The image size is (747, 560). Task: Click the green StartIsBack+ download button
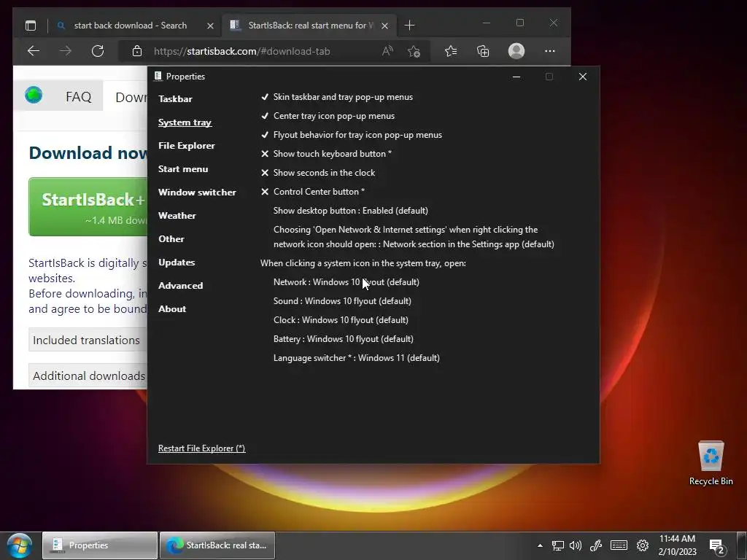[x=88, y=206]
